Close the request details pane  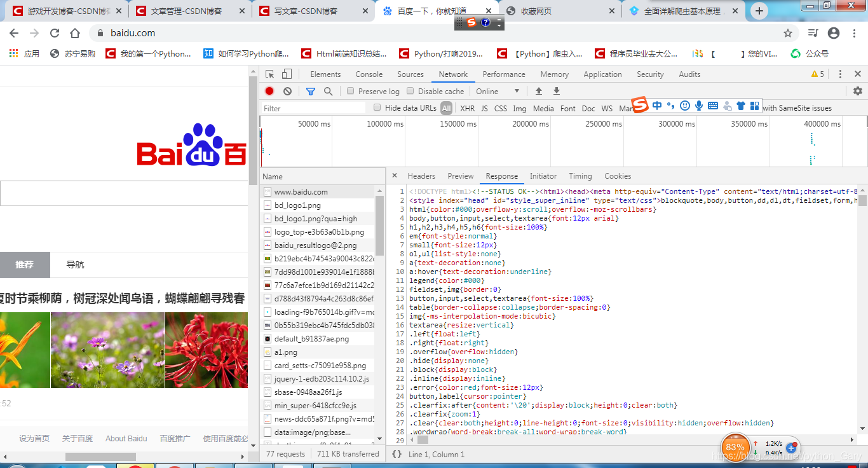click(x=395, y=176)
